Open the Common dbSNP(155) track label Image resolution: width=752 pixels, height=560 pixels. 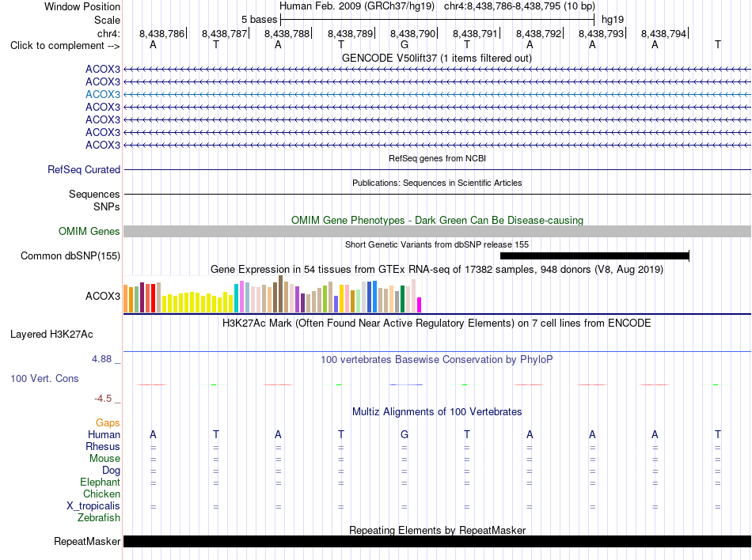coord(70,255)
